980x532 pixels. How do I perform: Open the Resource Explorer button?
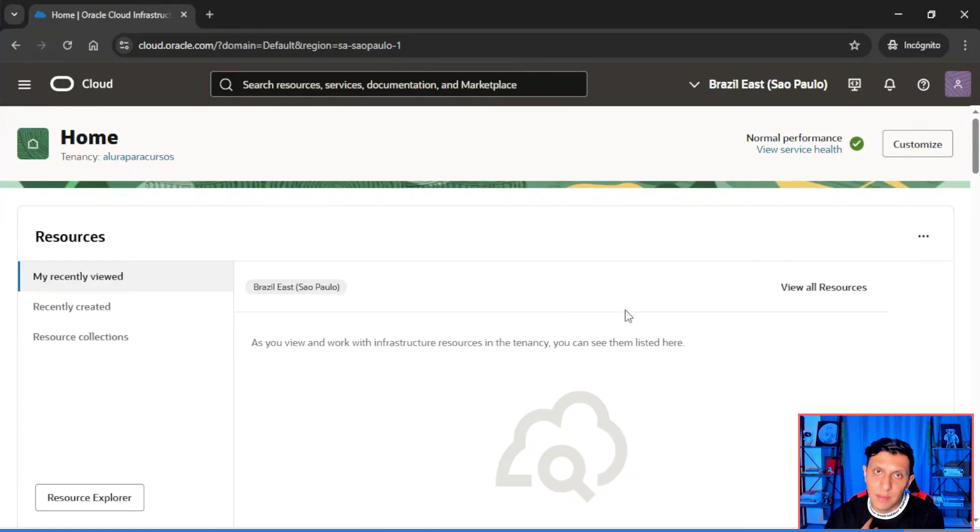[89, 497]
